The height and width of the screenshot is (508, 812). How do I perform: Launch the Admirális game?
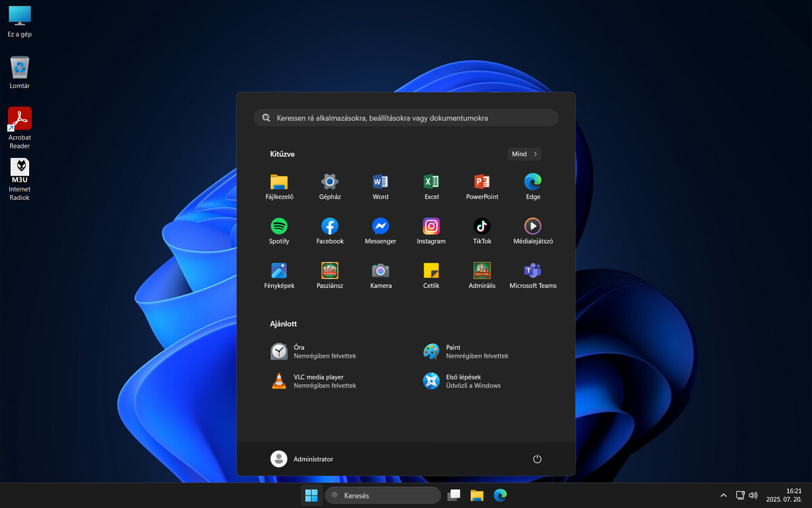click(482, 276)
